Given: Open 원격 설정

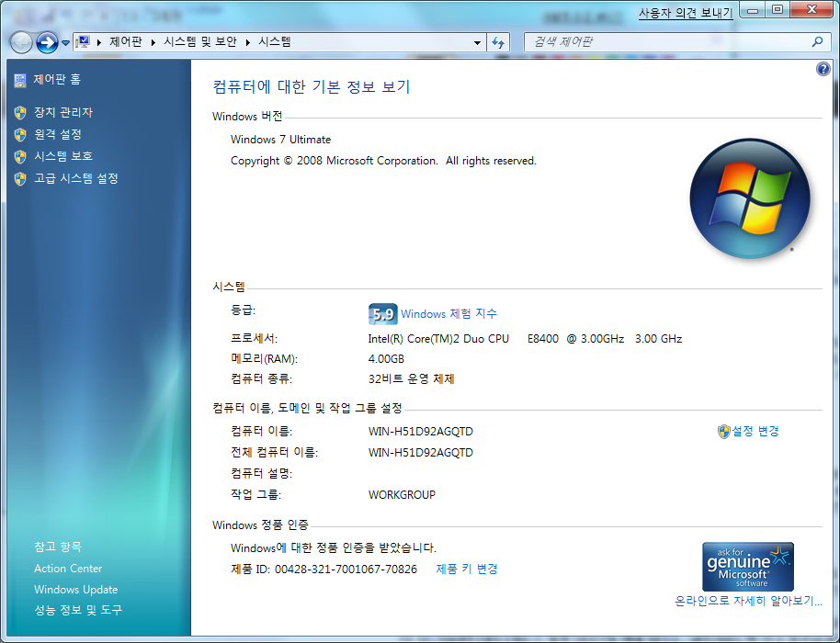Looking at the screenshot, I should 57,134.
